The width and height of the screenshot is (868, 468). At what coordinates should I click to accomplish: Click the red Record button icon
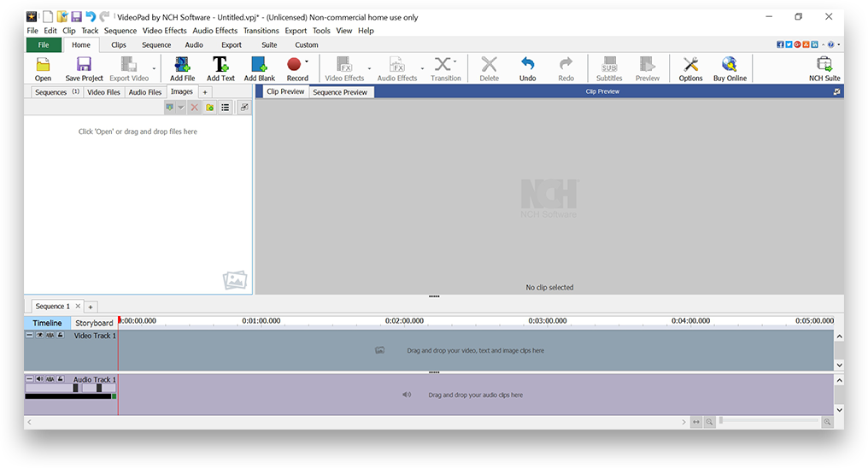pos(294,65)
